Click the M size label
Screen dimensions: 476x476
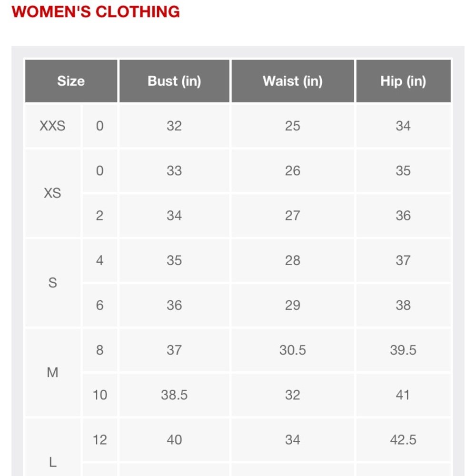pos(52,372)
